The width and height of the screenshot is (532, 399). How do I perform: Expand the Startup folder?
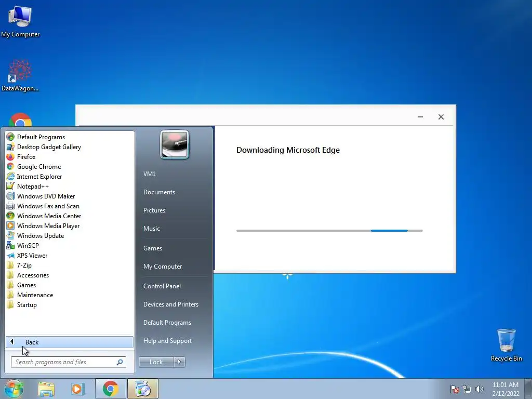coord(27,304)
